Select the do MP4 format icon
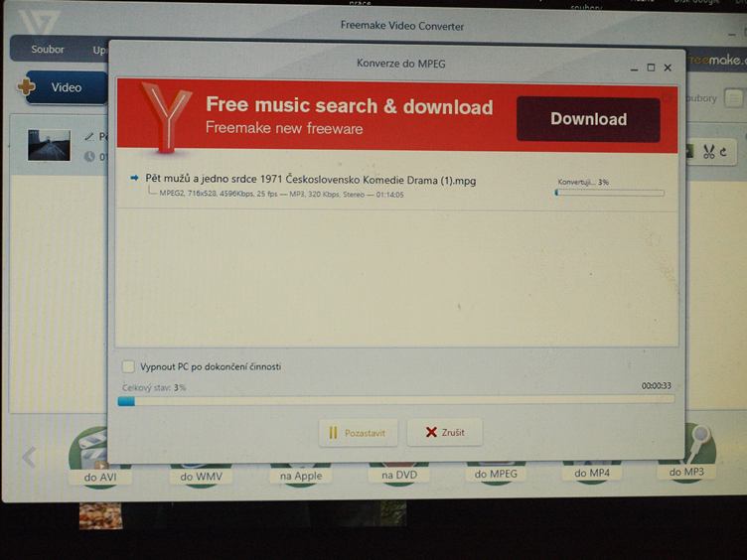Viewport: 747px width, 560px height. 591,465
